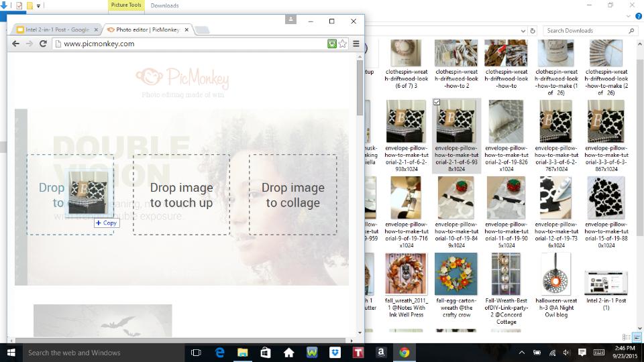Viewport: 644px width, 362px height.
Task: Click the bats Halloween banner image
Action: coord(103,320)
